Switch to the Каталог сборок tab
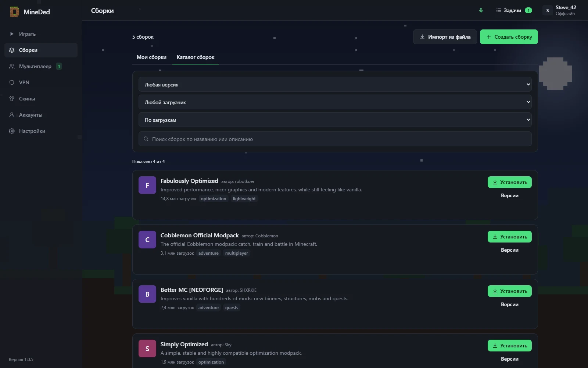Image resolution: width=588 pixels, height=368 pixels. (x=196, y=57)
